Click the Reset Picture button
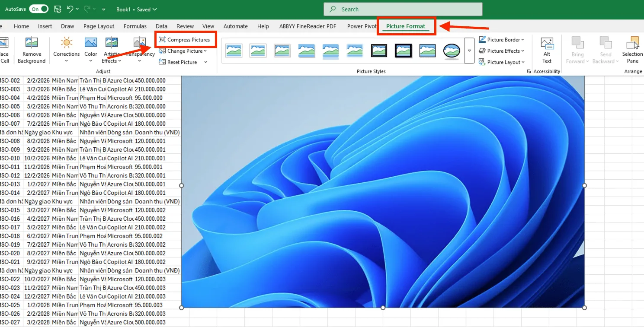 pos(179,62)
